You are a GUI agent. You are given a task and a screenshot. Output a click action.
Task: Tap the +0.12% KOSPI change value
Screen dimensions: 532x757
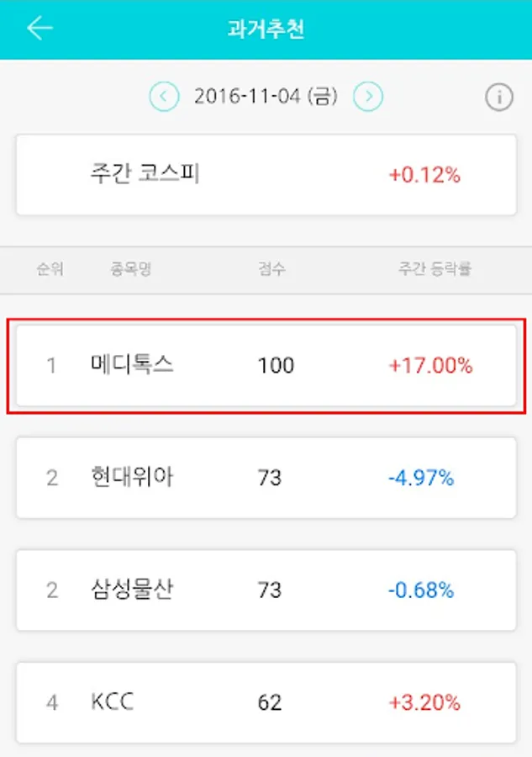click(424, 175)
